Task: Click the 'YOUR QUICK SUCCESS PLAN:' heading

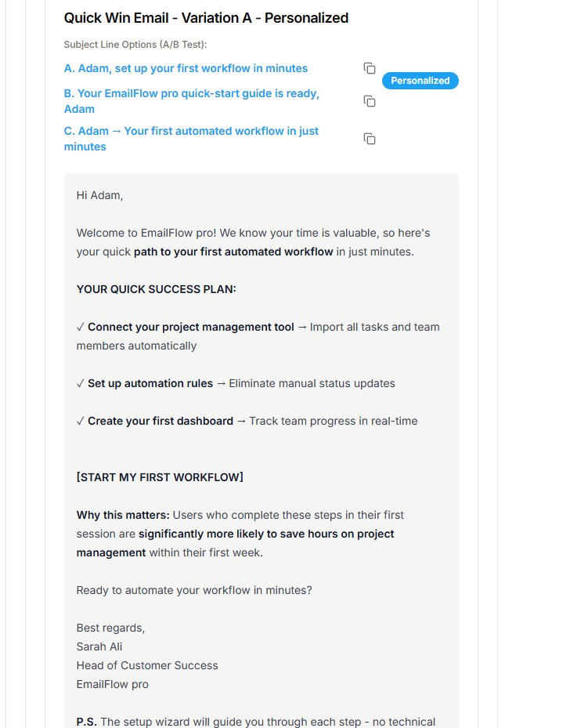Action: pos(156,289)
